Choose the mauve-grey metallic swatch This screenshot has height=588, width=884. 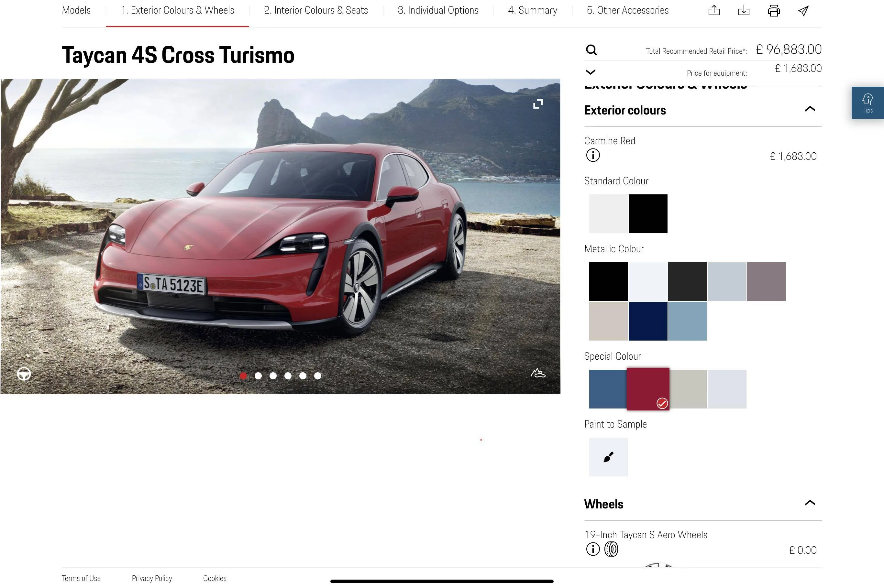click(766, 282)
